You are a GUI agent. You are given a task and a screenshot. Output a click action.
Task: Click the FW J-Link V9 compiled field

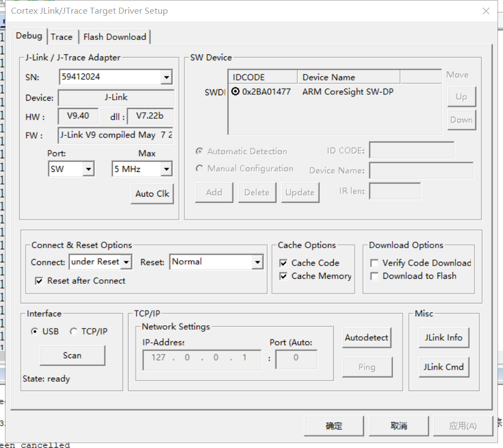(x=116, y=135)
